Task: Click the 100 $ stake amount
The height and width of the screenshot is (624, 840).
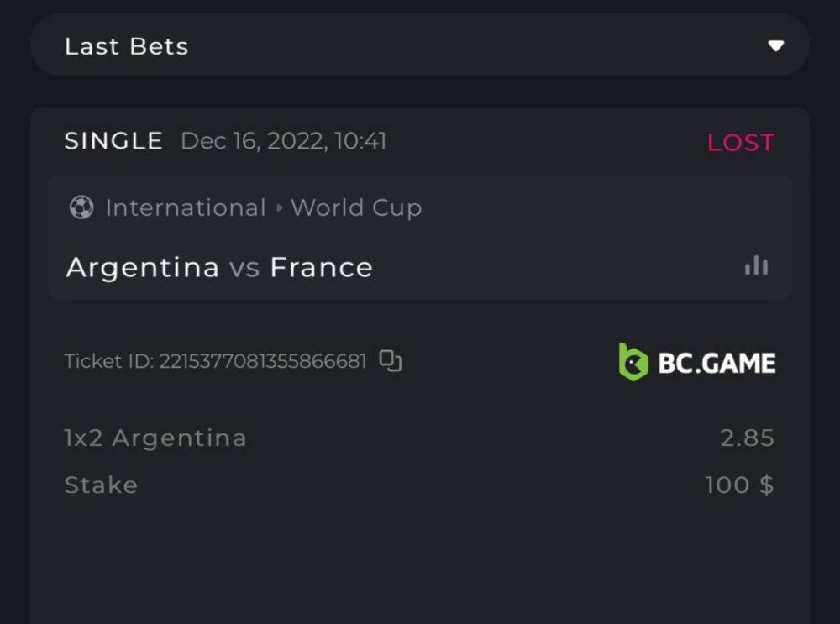Action: [739, 485]
